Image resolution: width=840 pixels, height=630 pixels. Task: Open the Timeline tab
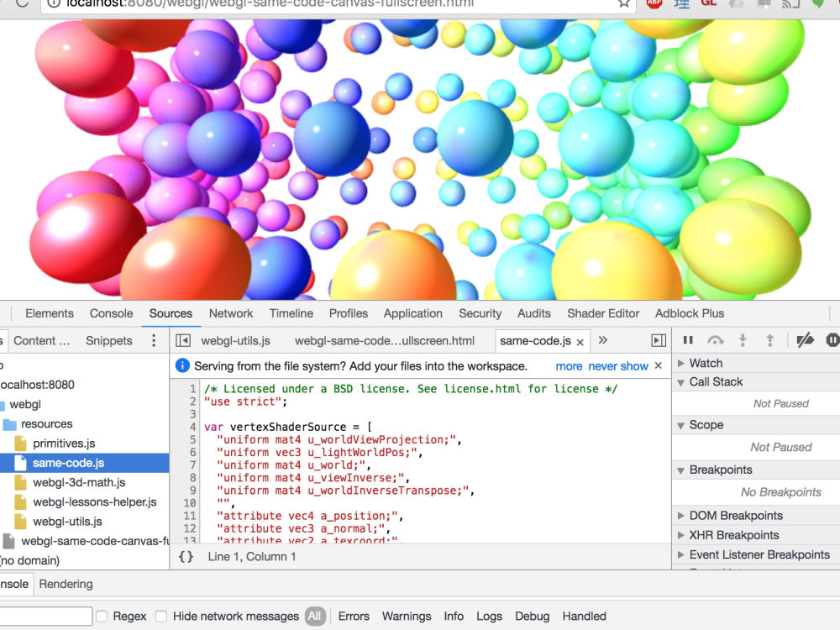tap(291, 313)
